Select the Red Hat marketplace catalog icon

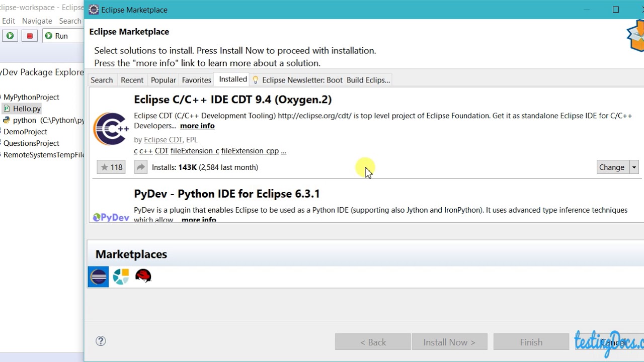point(143,276)
